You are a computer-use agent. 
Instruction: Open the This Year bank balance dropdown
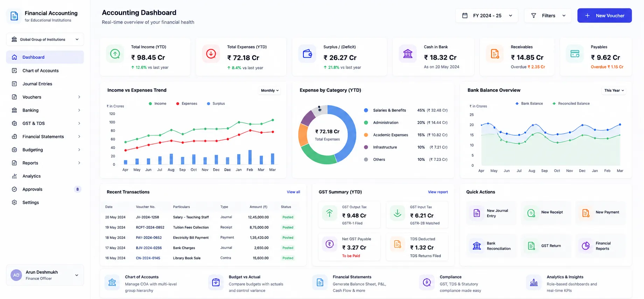coord(614,91)
